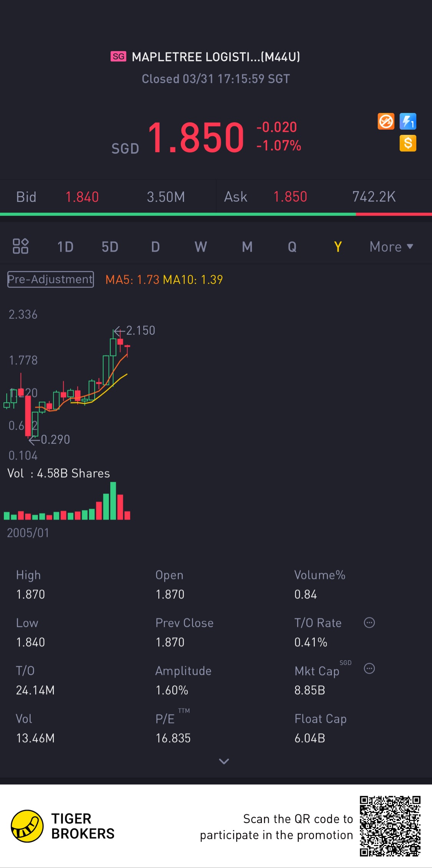Tap the yellow dollar sign icon
Viewport: 432px width, 868px height.
click(408, 143)
